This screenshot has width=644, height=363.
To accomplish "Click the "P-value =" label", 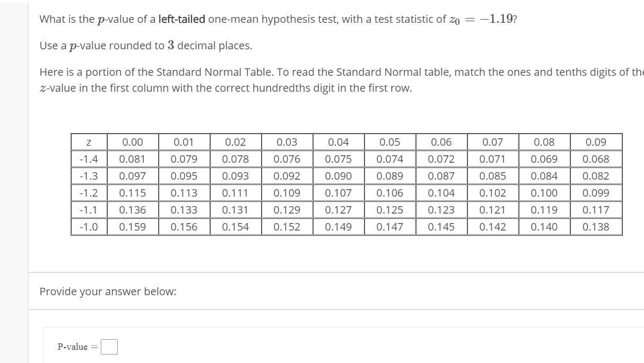I will (x=78, y=347).
